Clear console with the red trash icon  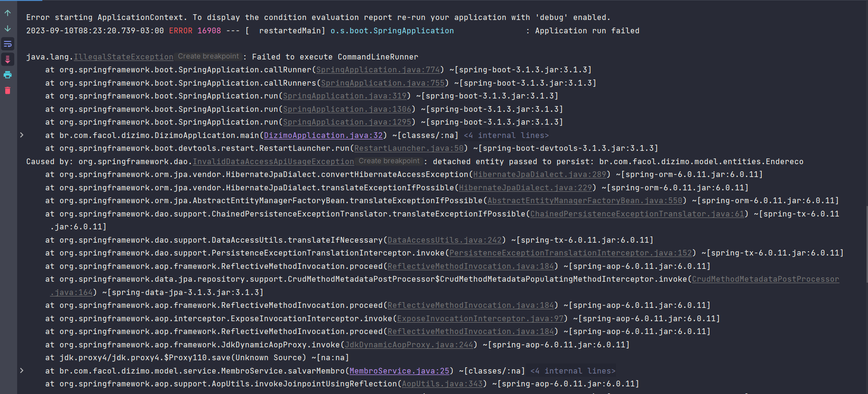(8, 90)
